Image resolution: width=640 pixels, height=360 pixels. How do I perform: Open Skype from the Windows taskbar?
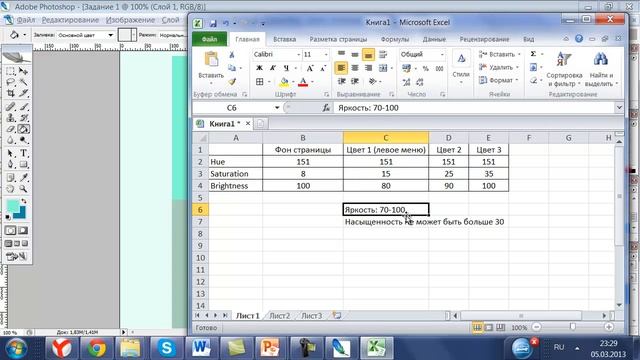coord(166,348)
